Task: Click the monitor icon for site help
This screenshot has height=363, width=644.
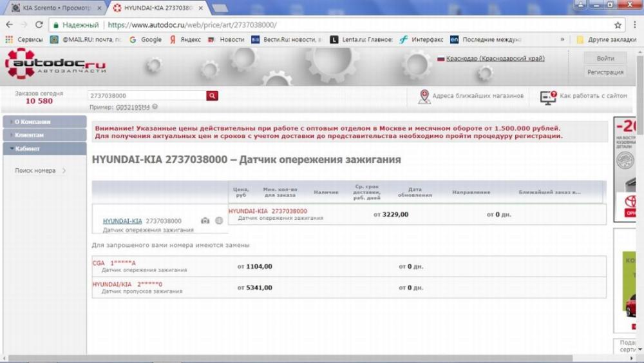Action: [x=548, y=97]
